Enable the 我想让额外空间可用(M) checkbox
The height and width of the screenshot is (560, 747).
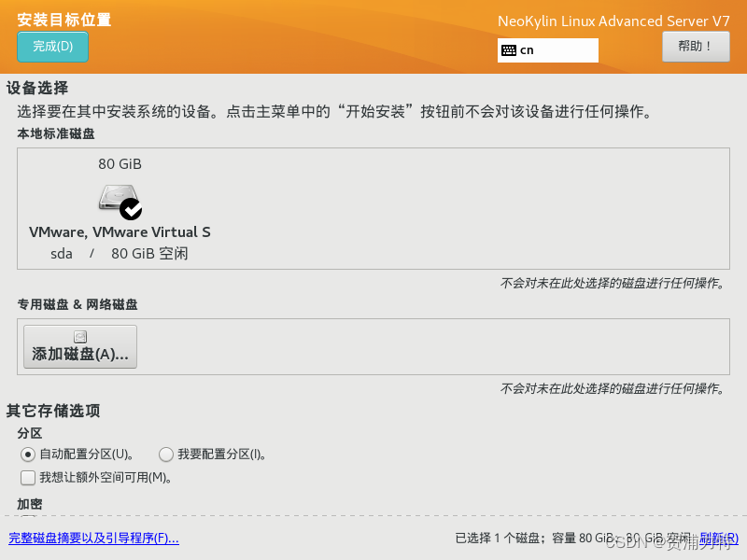pos(28,478)
